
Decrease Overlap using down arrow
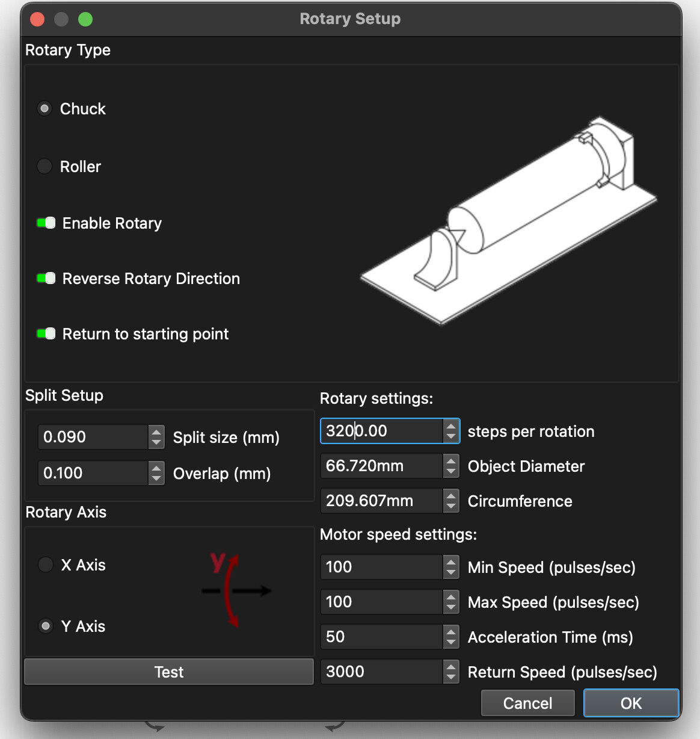[156, 478]
